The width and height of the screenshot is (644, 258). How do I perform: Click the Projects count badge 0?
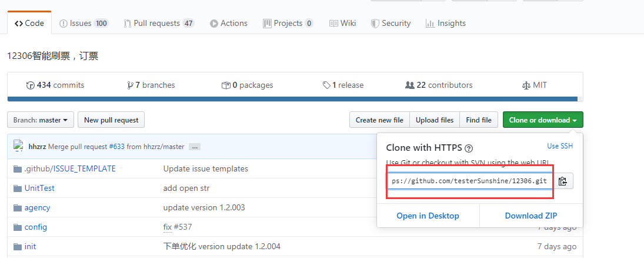(309, 24)
